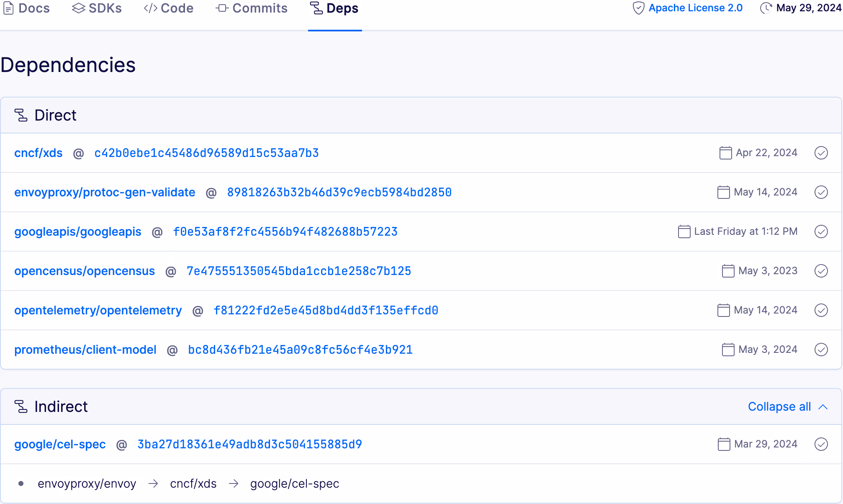Expand the Indirect section header
Viewport: 843px width, 504px height.
tap(61, 406)
